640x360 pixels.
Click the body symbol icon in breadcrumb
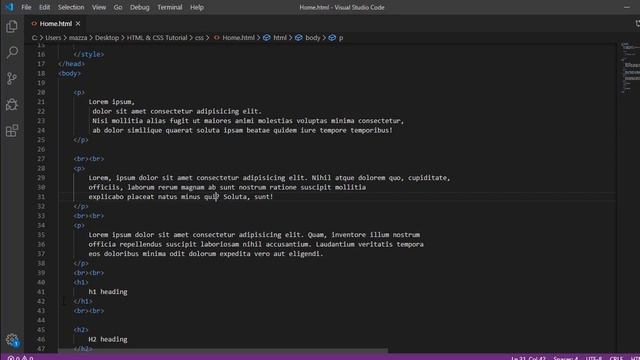pos(299,38)
